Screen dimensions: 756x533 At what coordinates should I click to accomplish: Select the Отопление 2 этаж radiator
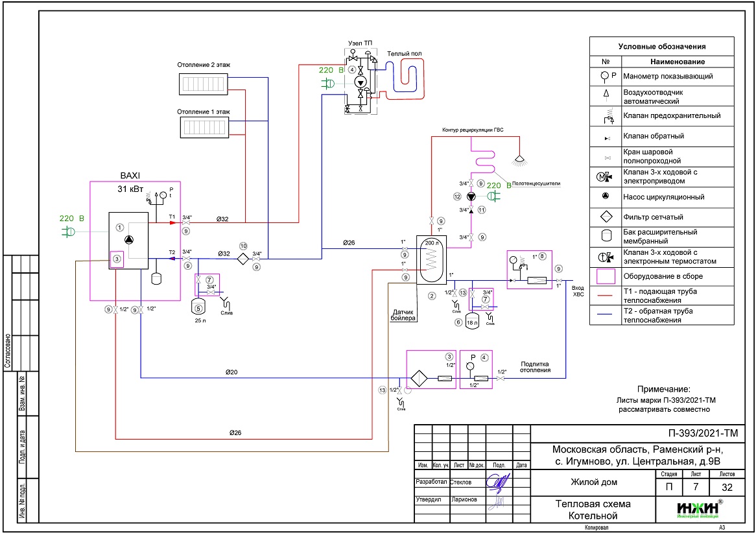tap(205, 84)
